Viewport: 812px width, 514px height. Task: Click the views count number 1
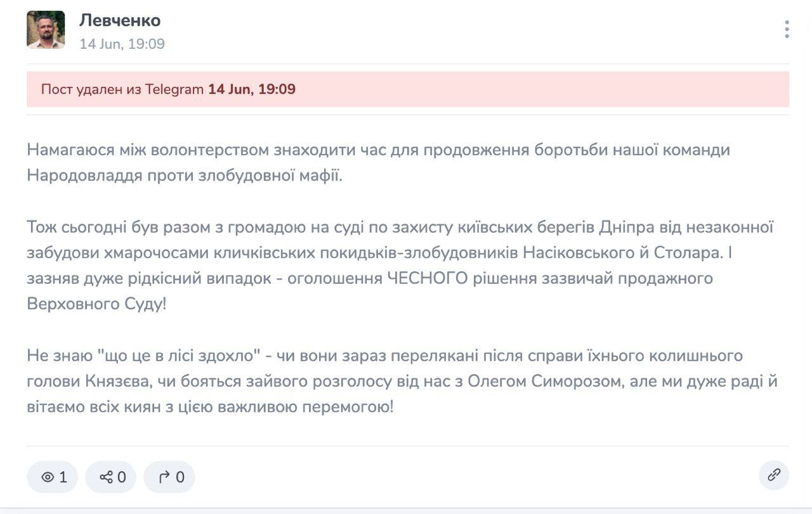pyautogui.click(x=63, y=477)
